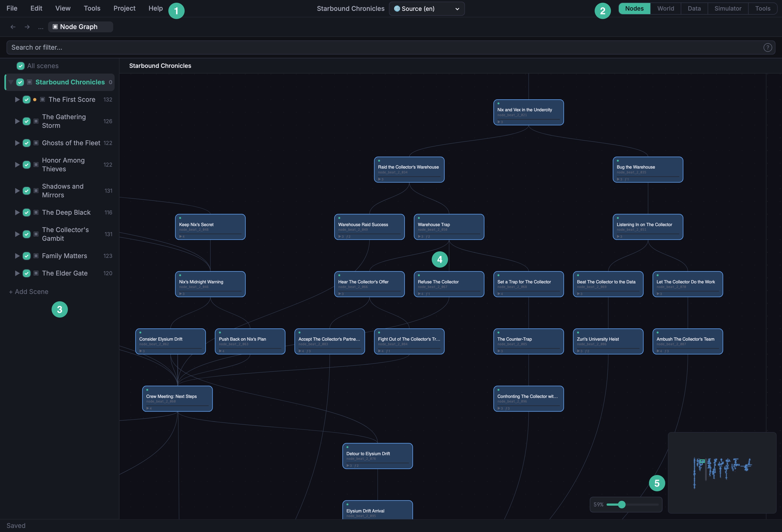782x532 pixels.
Task: Collapse the Starbound Chronicles tree root
Action: pos(11,82)
